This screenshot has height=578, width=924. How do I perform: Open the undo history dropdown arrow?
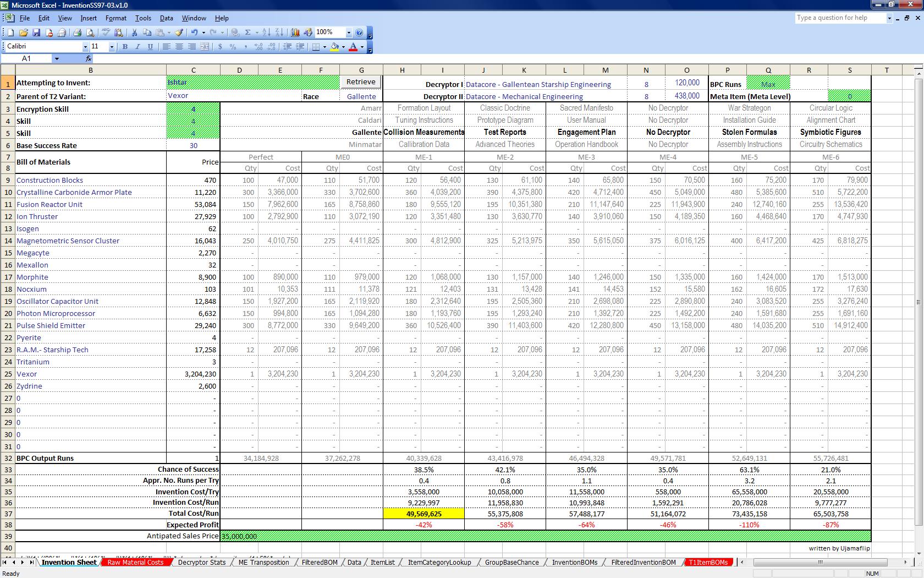pyautogui.click(x=204, y=32)
